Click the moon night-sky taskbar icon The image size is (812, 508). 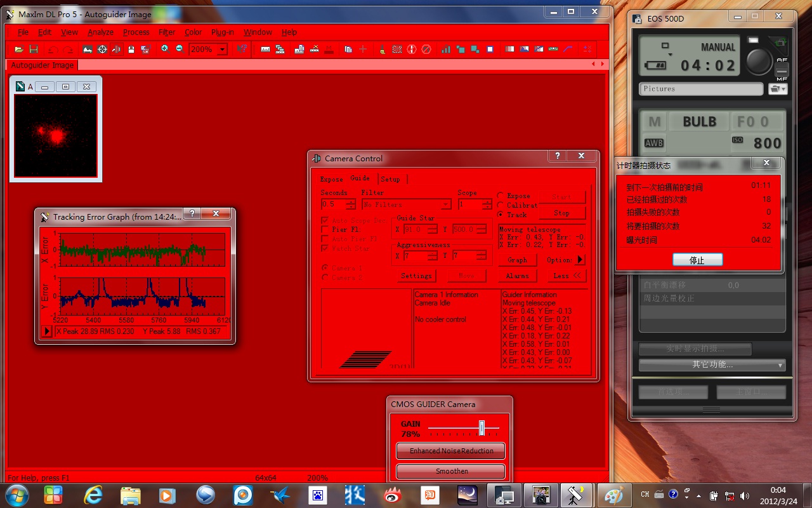pyautogui.click(x=468, y=495)
